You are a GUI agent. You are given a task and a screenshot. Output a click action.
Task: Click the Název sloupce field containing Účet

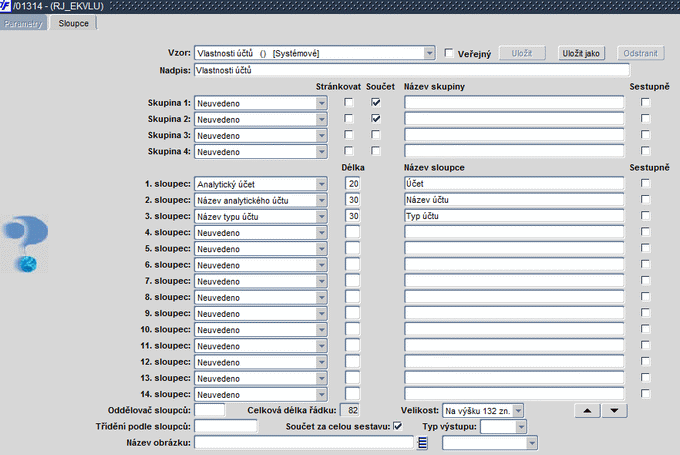(x=514, y=183)
